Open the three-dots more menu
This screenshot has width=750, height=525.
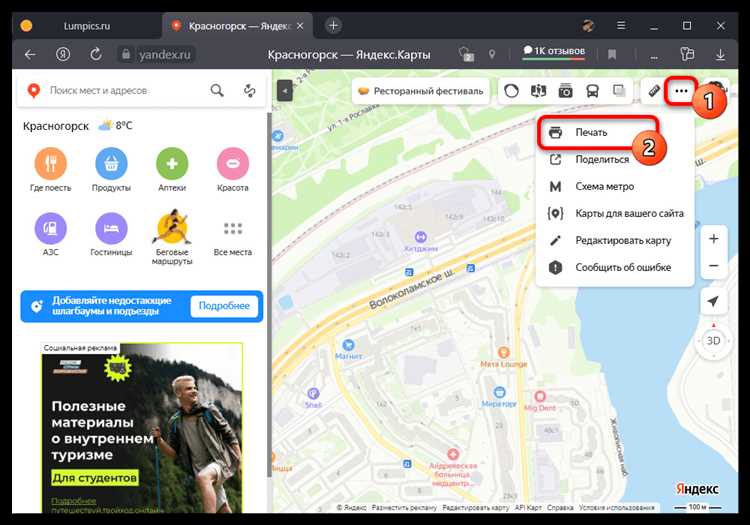click(x=681, y=91)
